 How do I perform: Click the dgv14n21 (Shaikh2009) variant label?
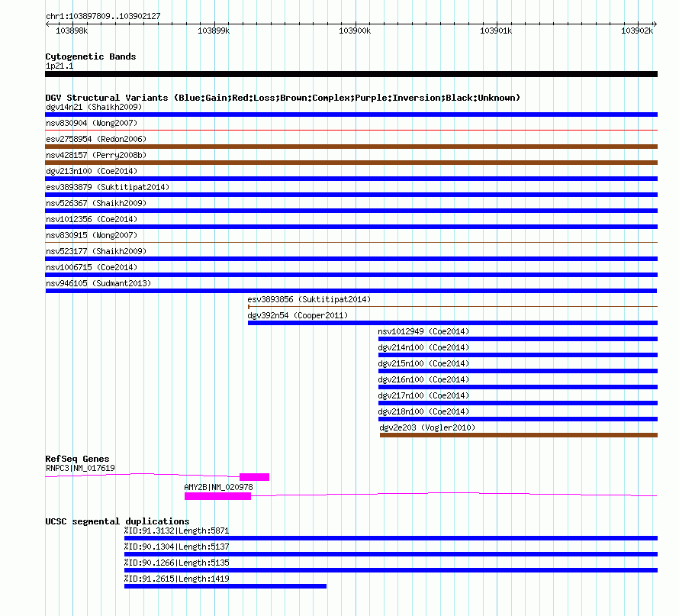pos(94,107)
